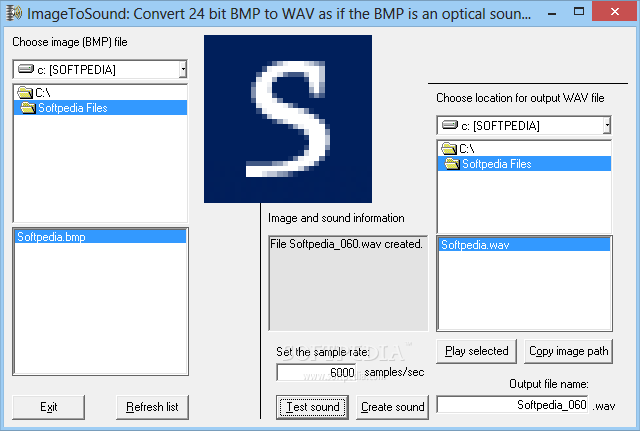The height and width of the screenshot is (431, 640).
Task: Click the Exit button
Action: tap(49, 407)
